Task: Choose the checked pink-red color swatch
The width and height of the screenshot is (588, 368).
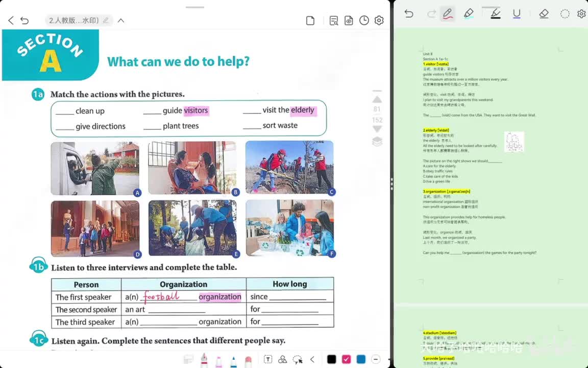Action: pyautogui.click(x=346, y=359)
